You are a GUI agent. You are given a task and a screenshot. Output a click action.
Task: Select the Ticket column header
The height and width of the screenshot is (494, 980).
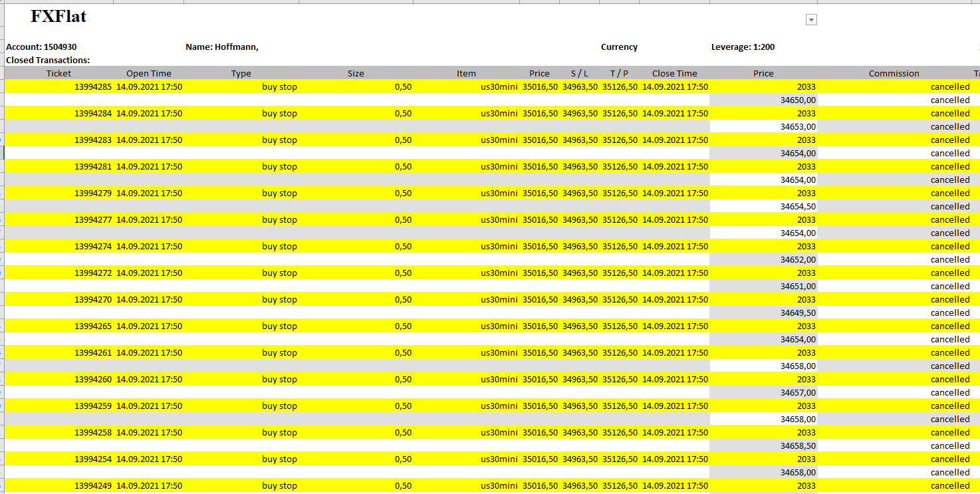59,74
